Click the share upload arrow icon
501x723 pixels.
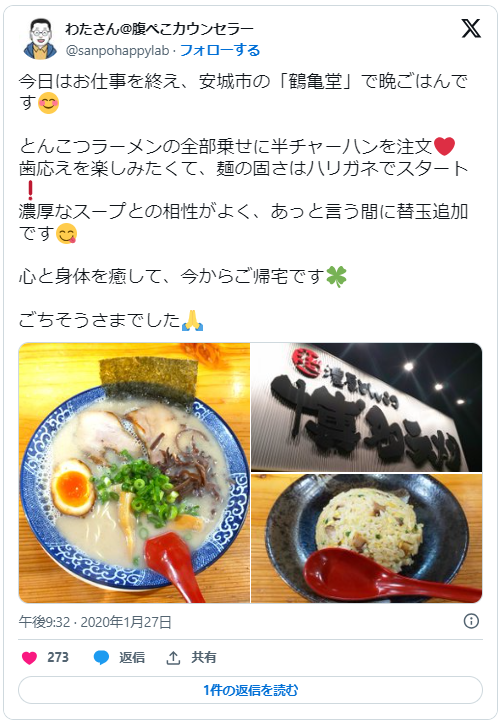pos(173,658)
